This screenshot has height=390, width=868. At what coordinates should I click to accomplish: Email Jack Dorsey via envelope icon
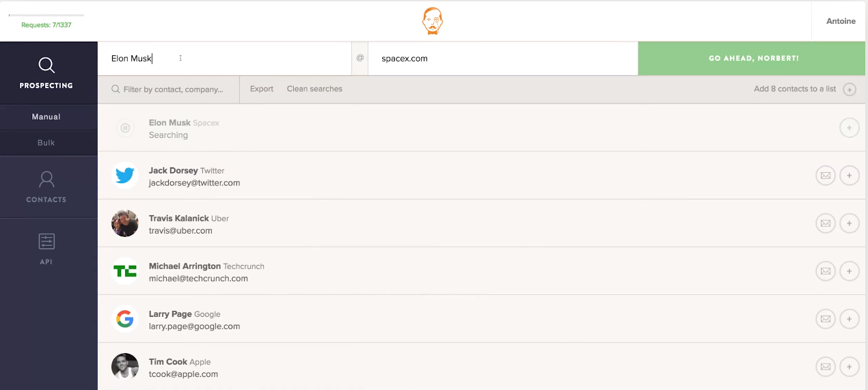click(826, 176)
